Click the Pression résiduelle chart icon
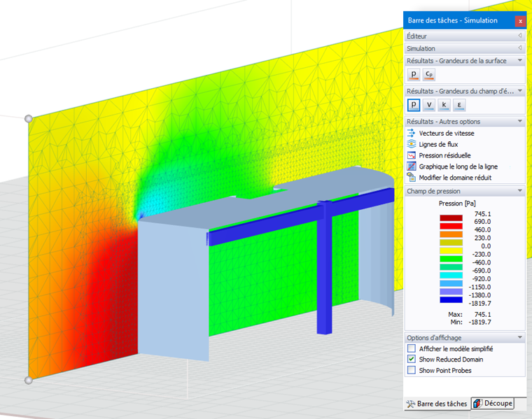 [411, 155]
